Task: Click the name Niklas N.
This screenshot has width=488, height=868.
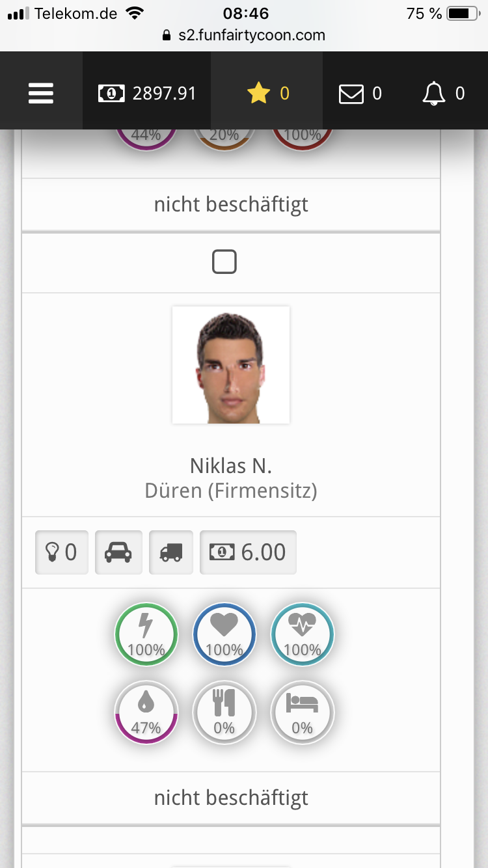Action: point(231,466)
